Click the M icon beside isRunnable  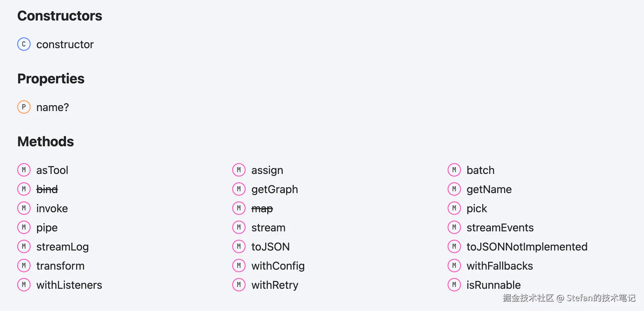pyautogui.click(x=454, y=285)
